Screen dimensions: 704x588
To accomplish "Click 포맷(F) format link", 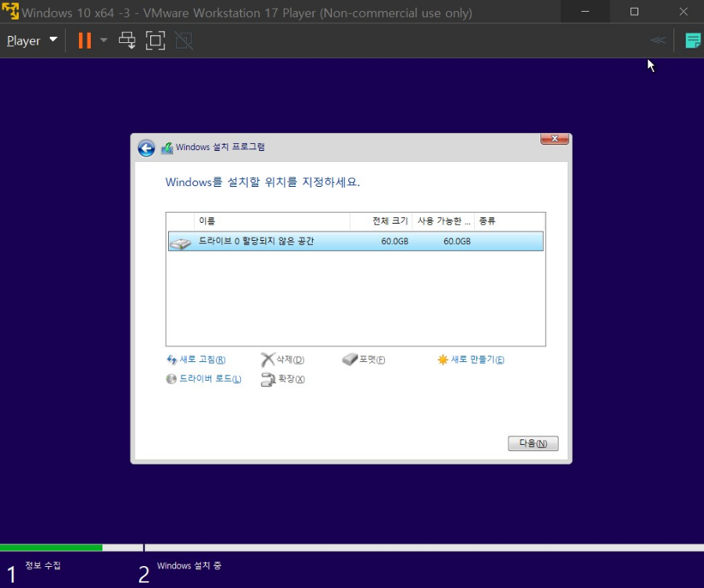I will point(372,360).
